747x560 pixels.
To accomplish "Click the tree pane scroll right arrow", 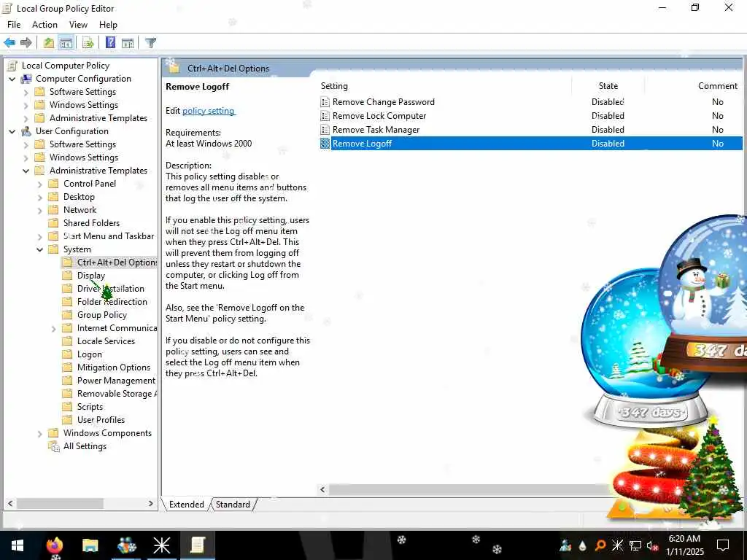I will pyautogui.click(x=150, y=503).
